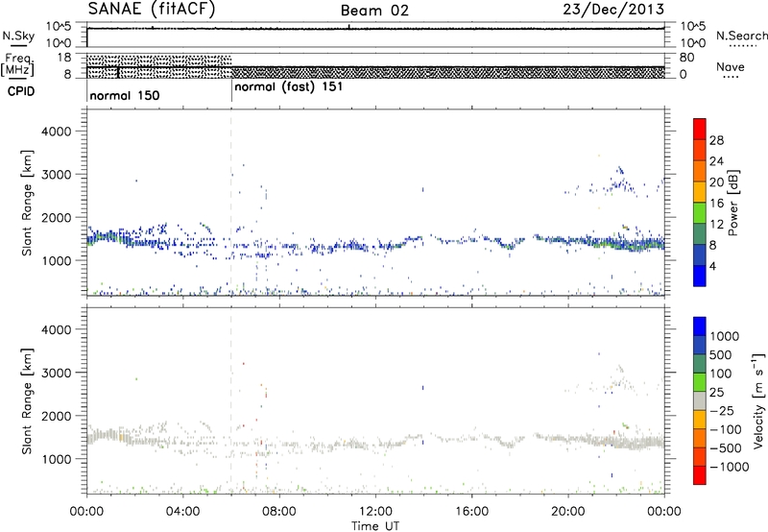
Task: Click the 25 label on the velocity colorbar
Action: pos(717,393)
